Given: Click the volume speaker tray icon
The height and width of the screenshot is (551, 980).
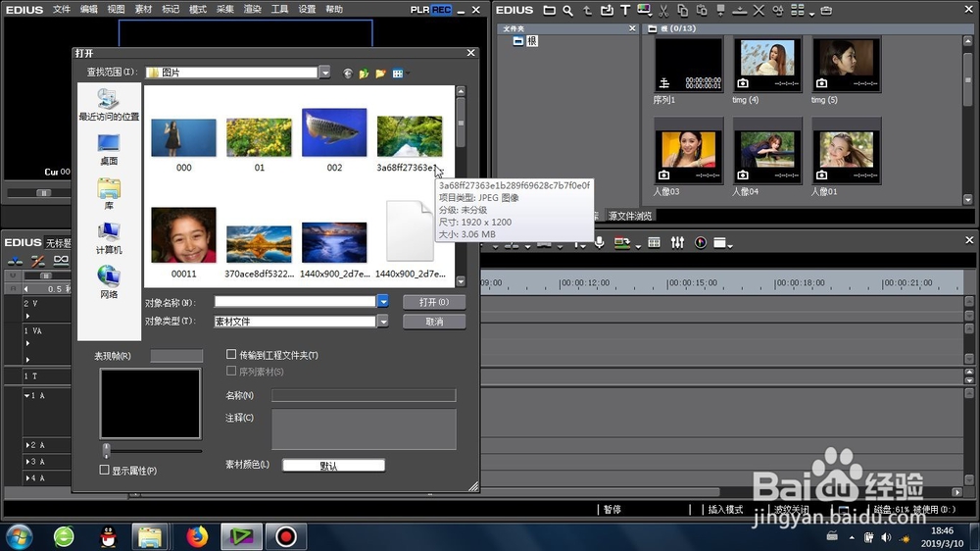Looking at the screenshot, I should point(886,537).
